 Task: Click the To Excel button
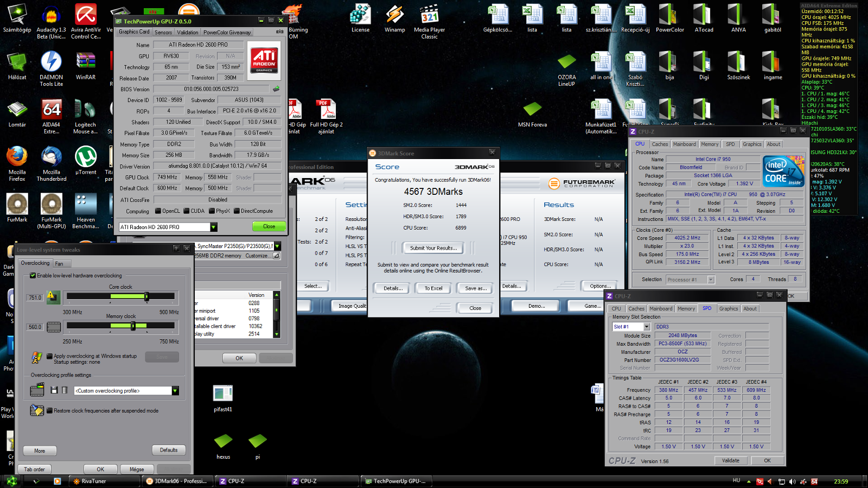click(x=433, y=288)
